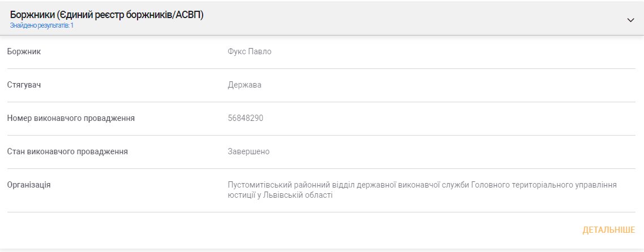The width and height of the screenshot is (644, 252).
Task: Click 'АСВП' in the section header
Action: click(x=187, y=15)
